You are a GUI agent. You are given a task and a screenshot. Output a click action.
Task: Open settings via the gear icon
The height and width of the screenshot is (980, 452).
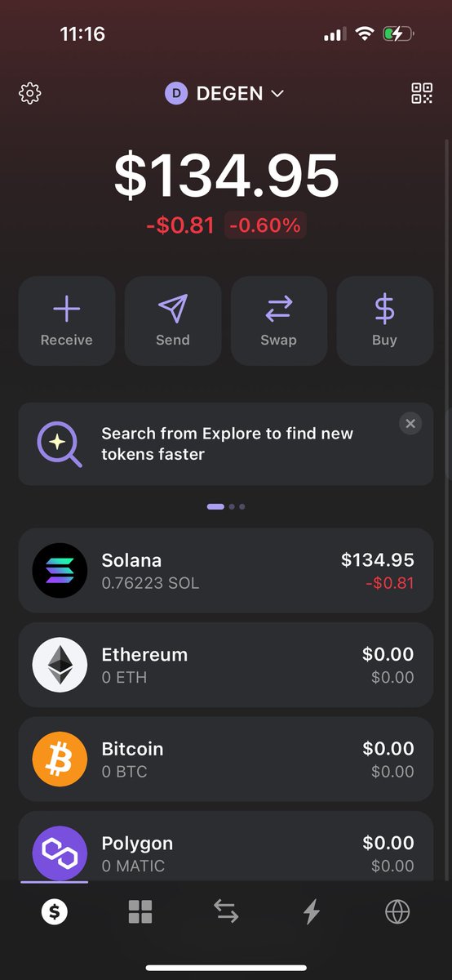tap(30, 94)
